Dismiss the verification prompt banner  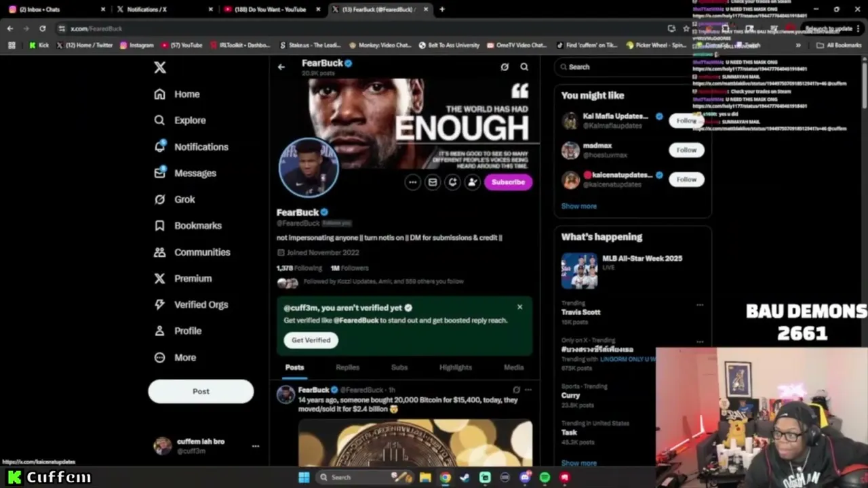pyautogui.click(x=520, y=307)
